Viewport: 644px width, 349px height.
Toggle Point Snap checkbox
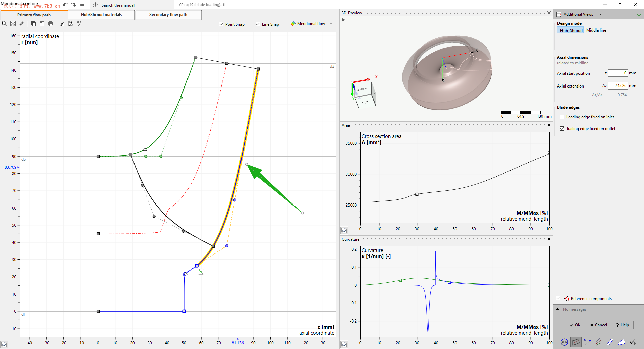coord(221,24)
